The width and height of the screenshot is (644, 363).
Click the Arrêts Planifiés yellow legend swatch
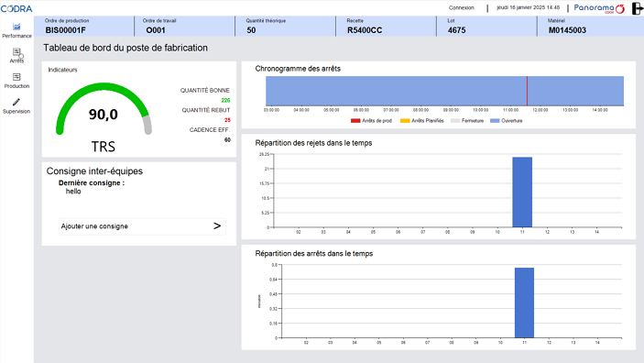pos(405,121)
